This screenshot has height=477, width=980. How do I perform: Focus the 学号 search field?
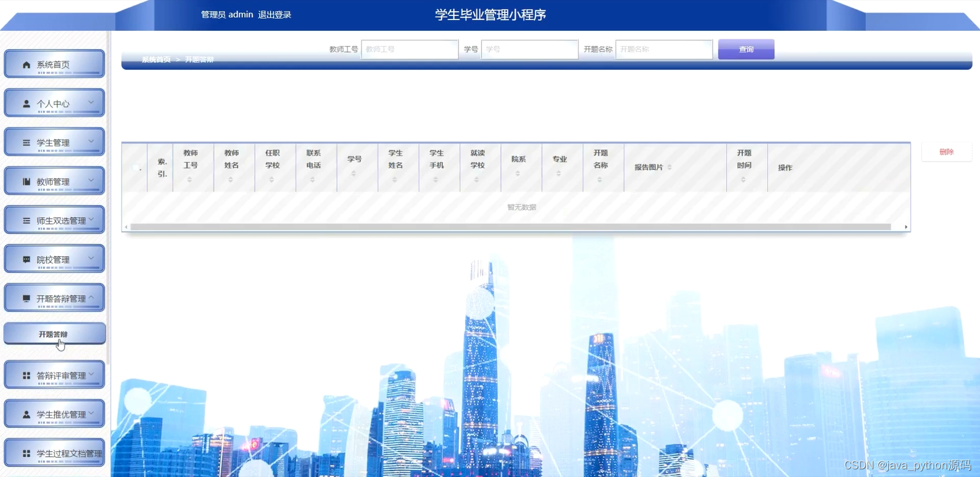coord(530,49)
